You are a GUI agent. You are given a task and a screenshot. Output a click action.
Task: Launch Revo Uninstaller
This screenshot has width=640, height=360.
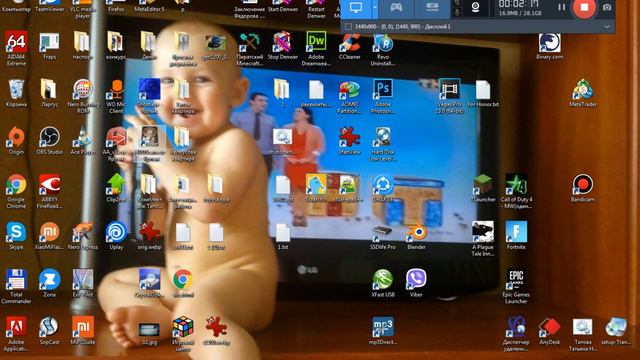click(383, 48)
